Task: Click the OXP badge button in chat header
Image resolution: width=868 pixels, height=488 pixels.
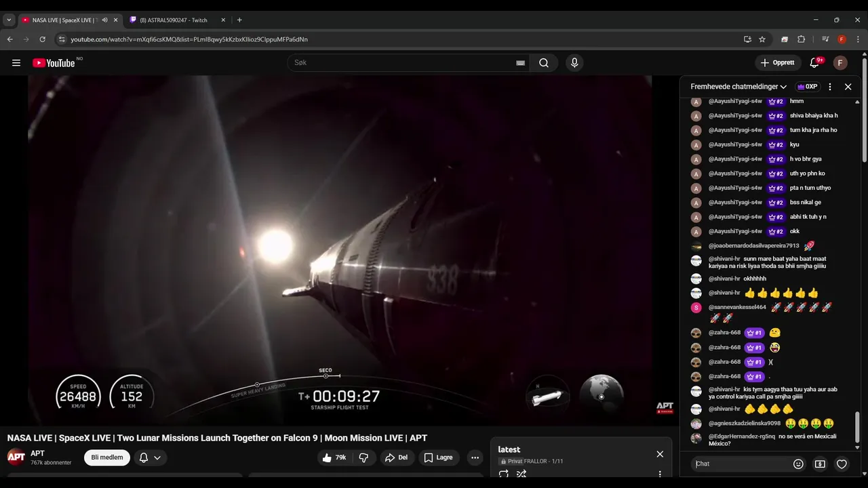Action: coord(807,87)
